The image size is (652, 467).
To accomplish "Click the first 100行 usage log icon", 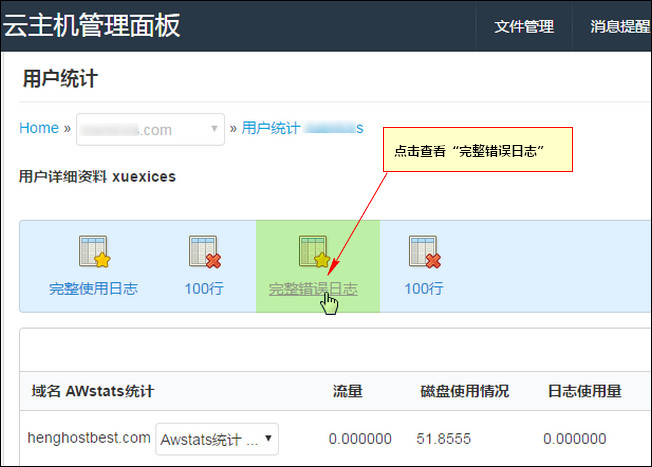I will click(205, 251).
